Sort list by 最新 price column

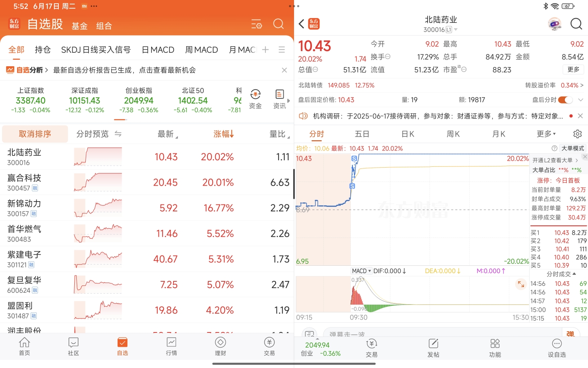pyautogui.click(x=168, y=134)
